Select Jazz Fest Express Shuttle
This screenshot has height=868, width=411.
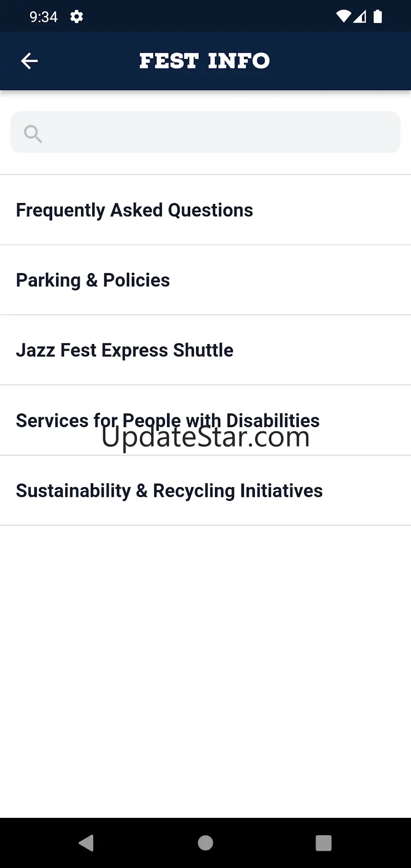205,350
